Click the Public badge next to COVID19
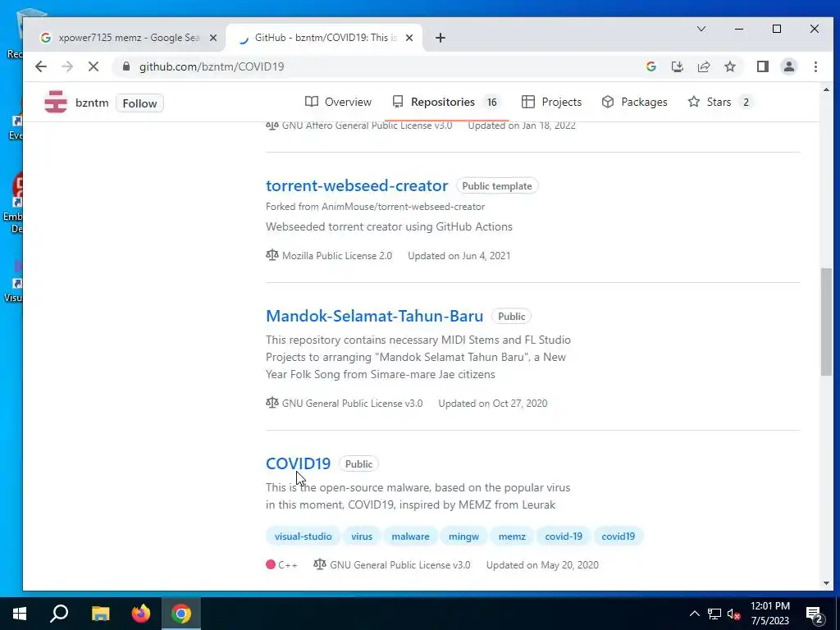This screenshot has width=840, height=630. 358,464
